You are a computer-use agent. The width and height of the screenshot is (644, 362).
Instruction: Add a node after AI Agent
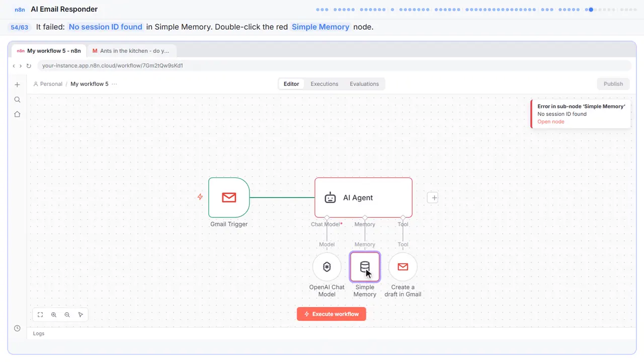pyautogui.click(x=434, y=198)
